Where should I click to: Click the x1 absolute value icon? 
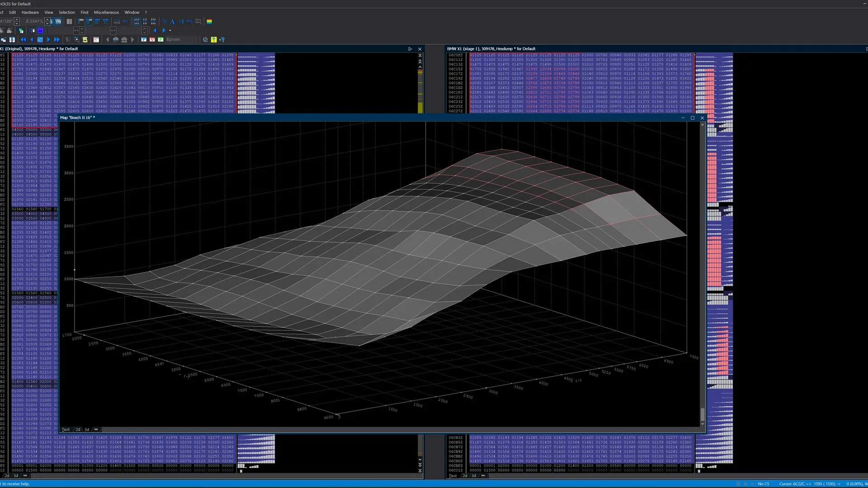pyautogui.click(x=181, y=21)
